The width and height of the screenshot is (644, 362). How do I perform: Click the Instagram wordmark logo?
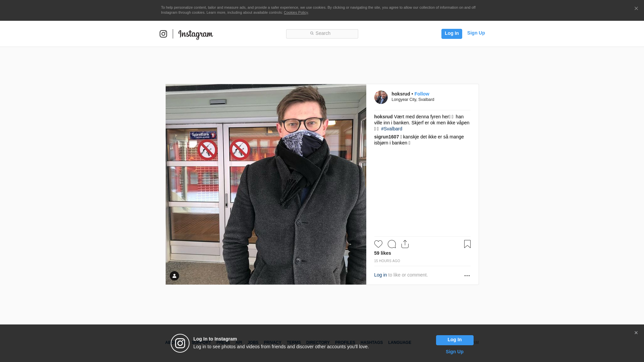coord(196,34)
